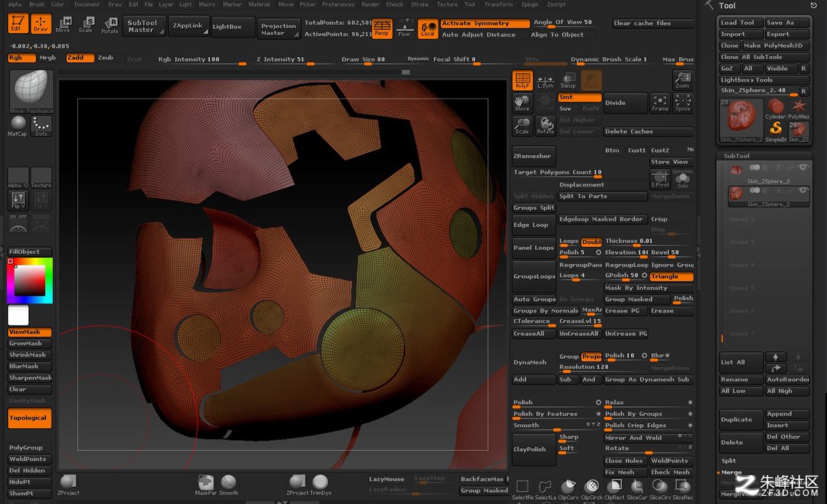This screenshot has width=827, height=504.
Task: Toggle the Triangle option
Action: pos(671,276)
